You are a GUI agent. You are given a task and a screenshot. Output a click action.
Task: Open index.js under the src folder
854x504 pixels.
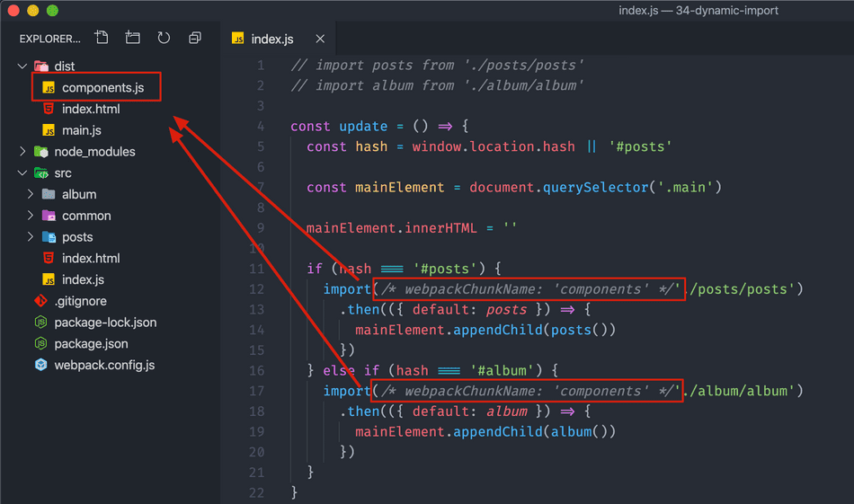coord(83,279)
